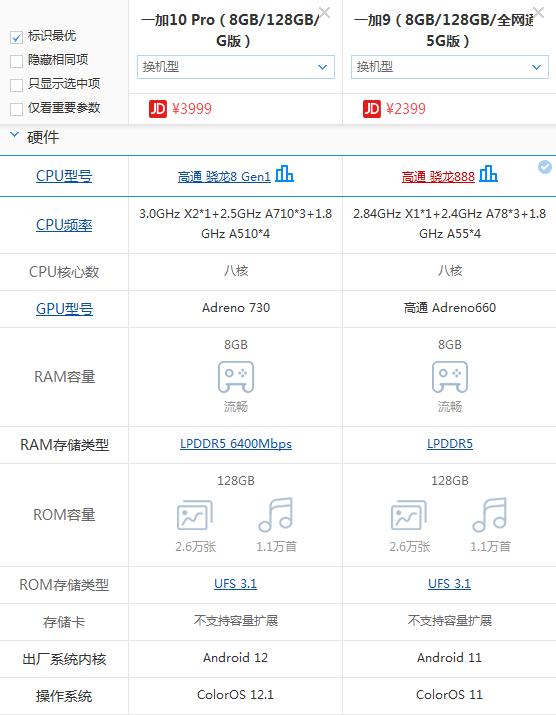Open the UFS 3.1 link for 一加9

click(x=449, y=584)
